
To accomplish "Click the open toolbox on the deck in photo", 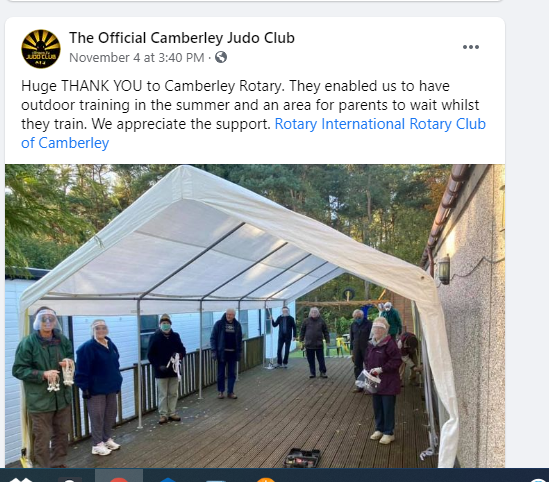I will coord(302,457).
